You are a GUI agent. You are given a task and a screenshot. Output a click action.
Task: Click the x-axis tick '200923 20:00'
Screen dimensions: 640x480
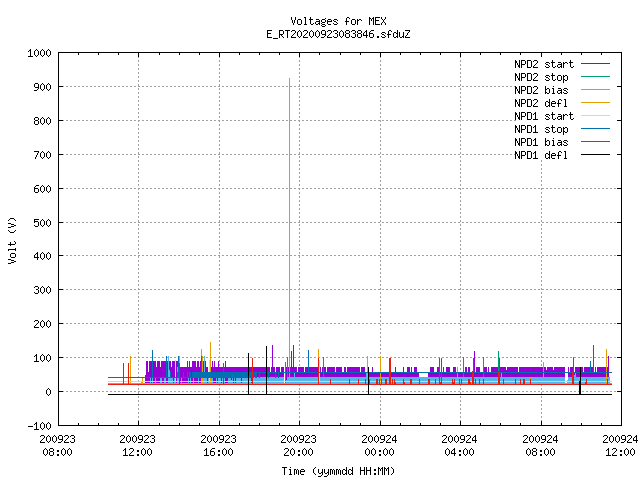coord(298,446)
